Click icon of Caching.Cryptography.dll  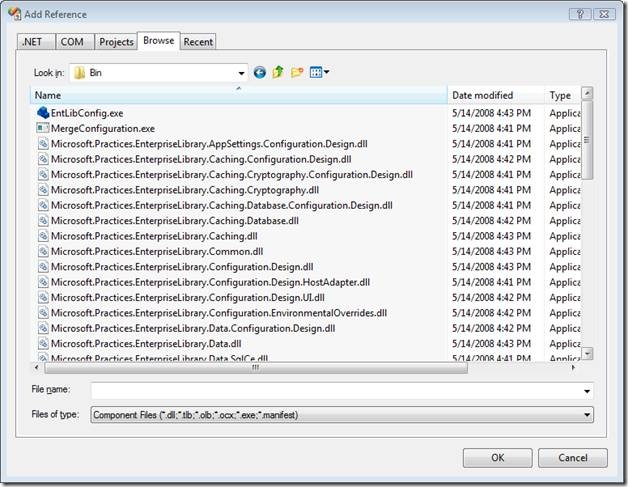[x=43, y=190]
